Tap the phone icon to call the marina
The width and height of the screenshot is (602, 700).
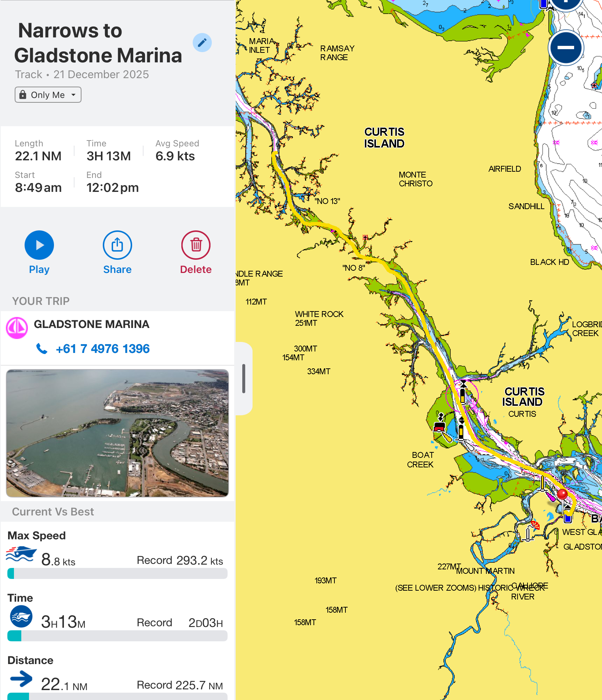[x=42, y=349]
